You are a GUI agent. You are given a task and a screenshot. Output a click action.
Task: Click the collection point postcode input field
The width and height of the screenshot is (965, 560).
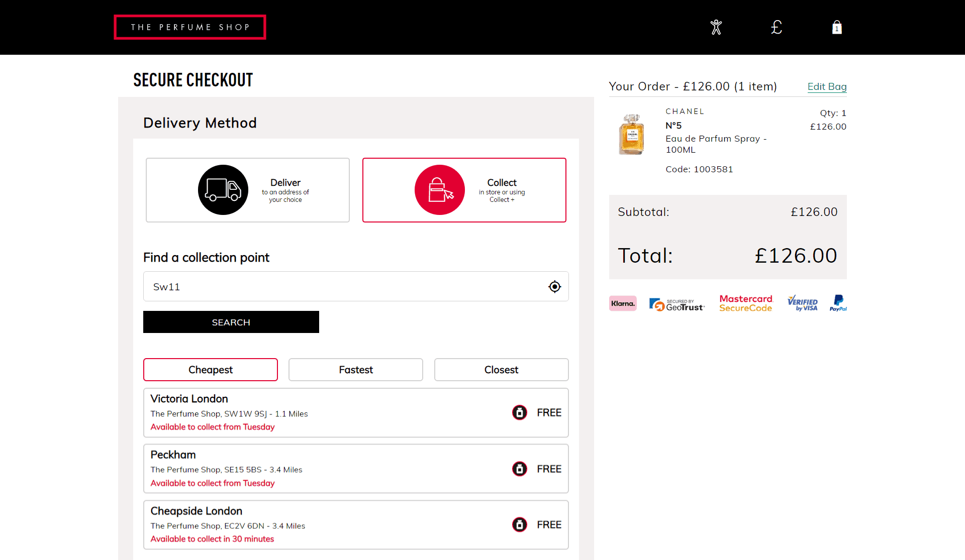pyautogui.click(x=347, y=286)
